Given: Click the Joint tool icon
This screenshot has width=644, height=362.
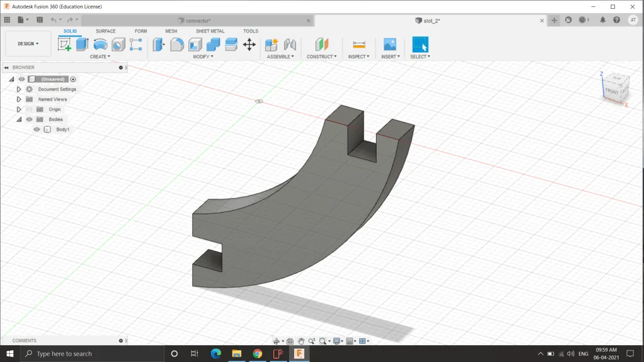Looking at the screenshot, I should coord(290,44).
